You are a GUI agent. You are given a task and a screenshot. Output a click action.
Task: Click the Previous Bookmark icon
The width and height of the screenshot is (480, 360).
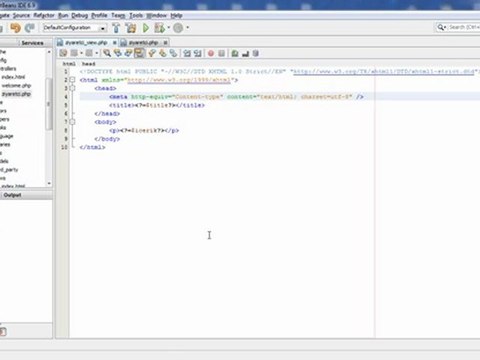coord(152,53)
